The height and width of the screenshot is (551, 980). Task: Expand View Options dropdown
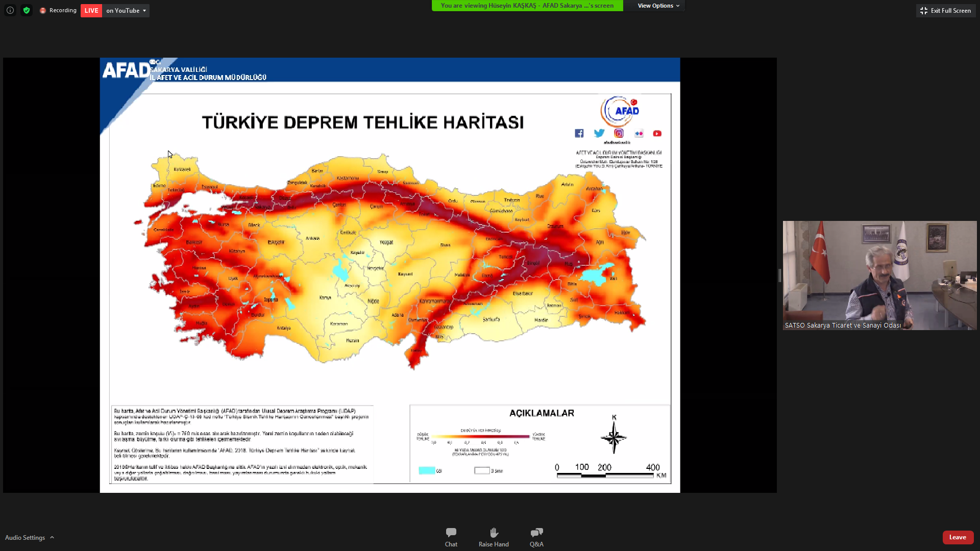[658, 6]
